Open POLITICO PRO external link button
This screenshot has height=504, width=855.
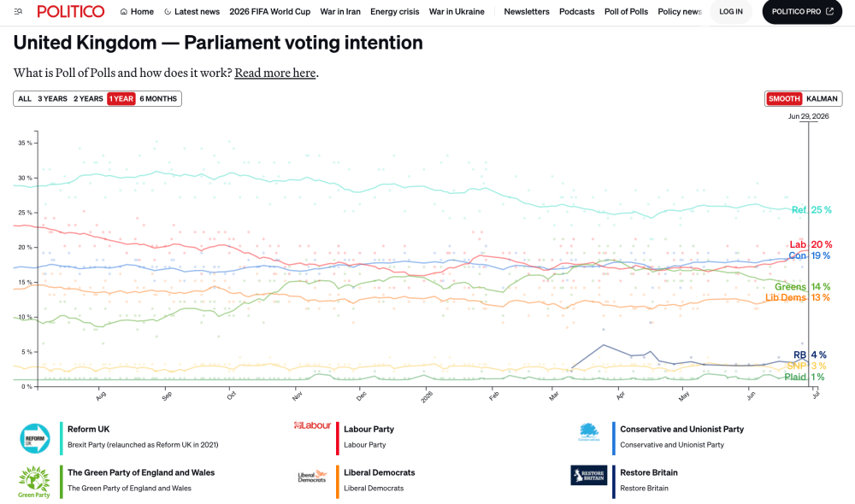click(x=802, y=11)
